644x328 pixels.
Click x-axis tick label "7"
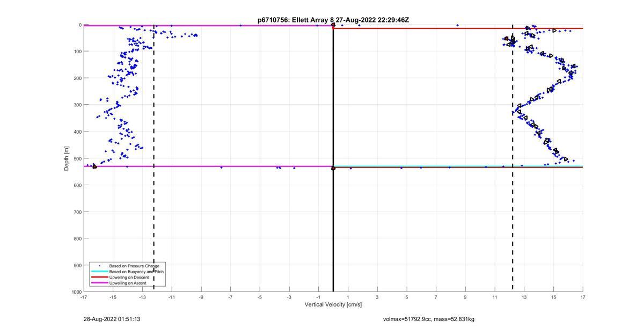click(436, 297)
